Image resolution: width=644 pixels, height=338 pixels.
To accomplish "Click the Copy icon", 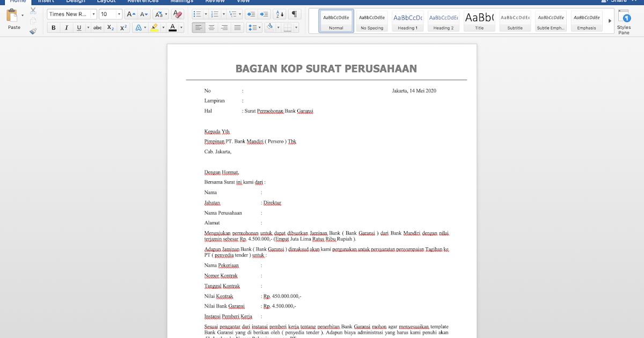I will (33, 21).
